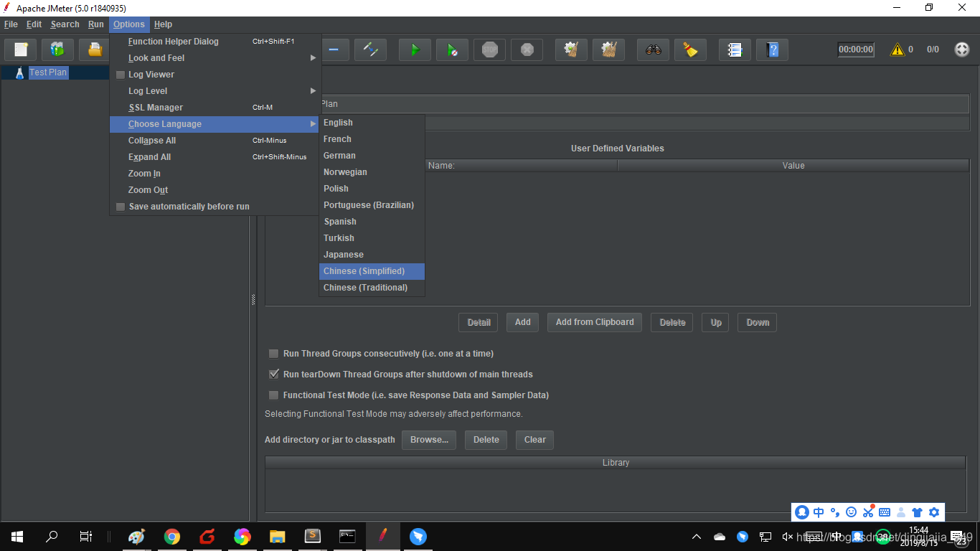Toggle Log Viewer checkbox in Options menu
This screenshot has height=551, width=980.
[121, 75]
